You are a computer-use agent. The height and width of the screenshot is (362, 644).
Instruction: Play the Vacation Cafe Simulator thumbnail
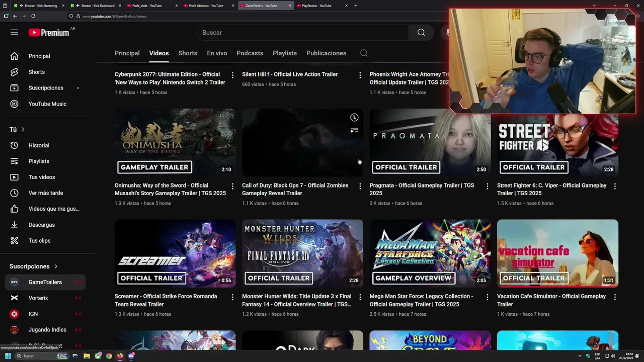(557, 253)
